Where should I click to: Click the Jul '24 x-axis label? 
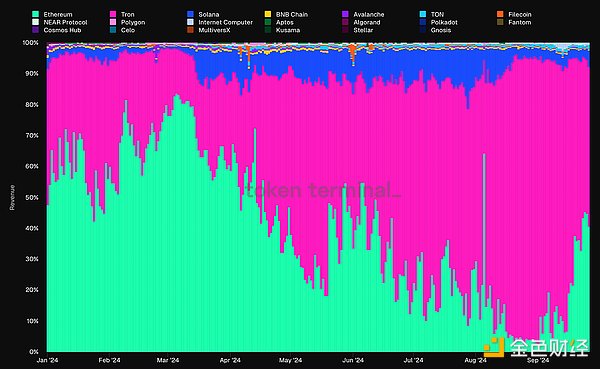[414, 360]
